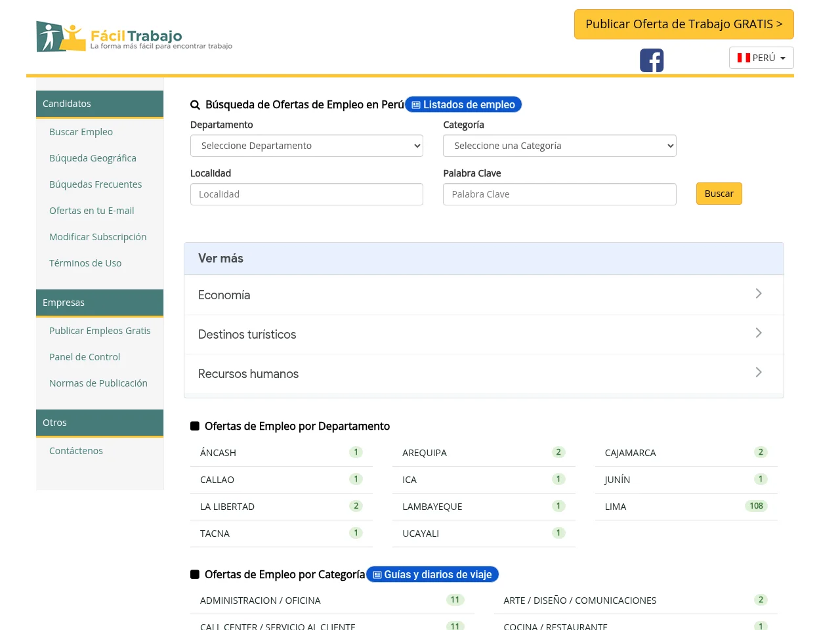Expand the Economía row
This screenshot has height=630, width=840.
484,295
